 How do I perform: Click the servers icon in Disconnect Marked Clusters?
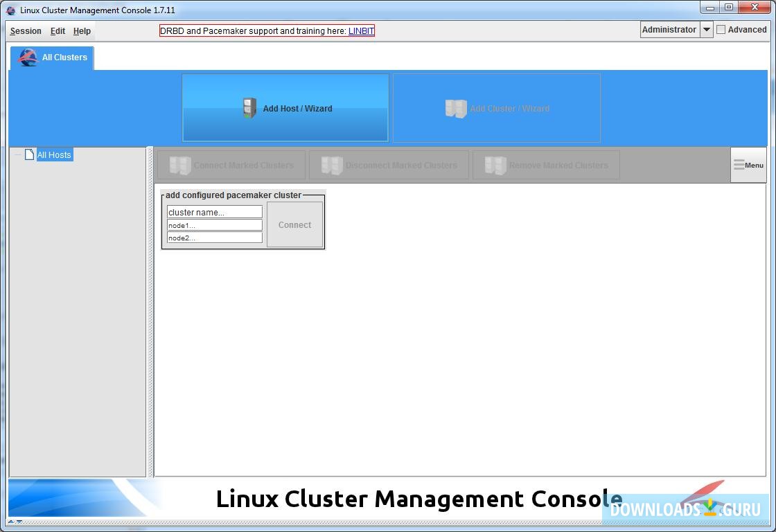coord(332,166)
